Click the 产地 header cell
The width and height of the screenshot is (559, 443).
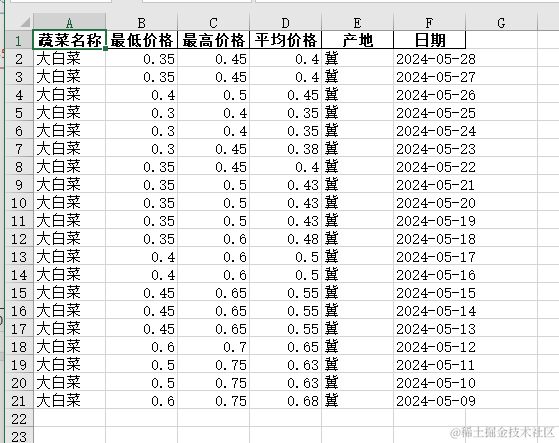(x=358, y=40)
